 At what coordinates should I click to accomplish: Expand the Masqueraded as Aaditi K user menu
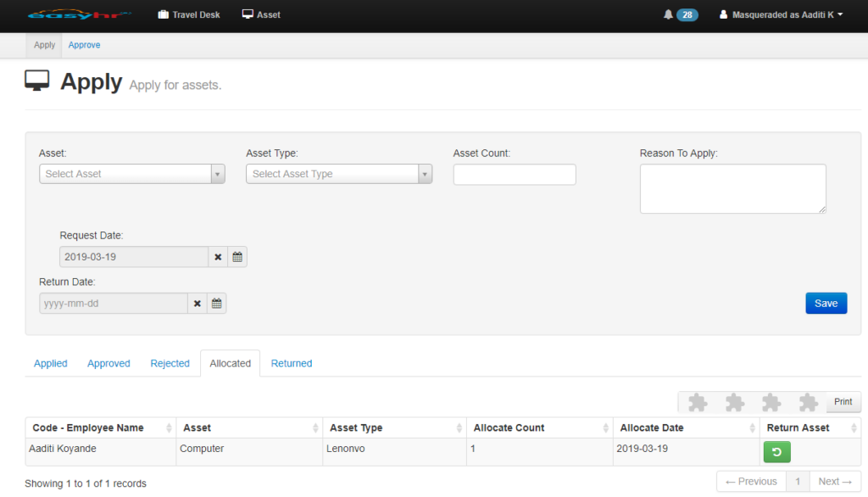[x=780, y=14]
